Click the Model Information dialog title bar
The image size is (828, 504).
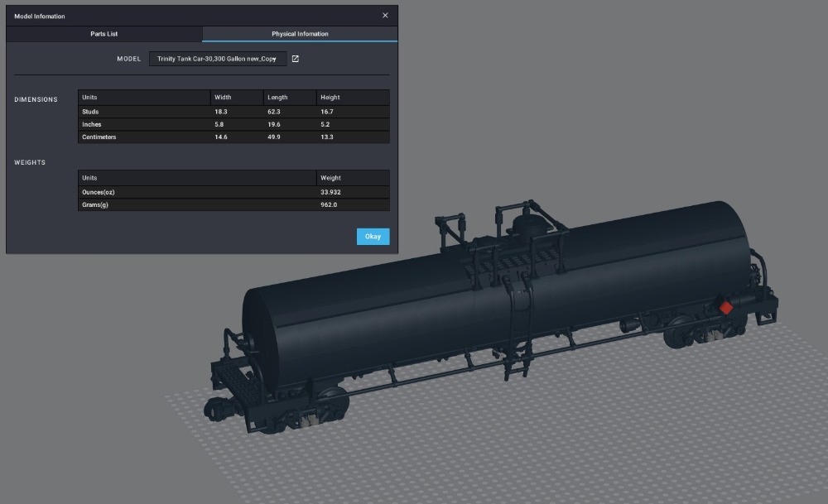(166, 15)
